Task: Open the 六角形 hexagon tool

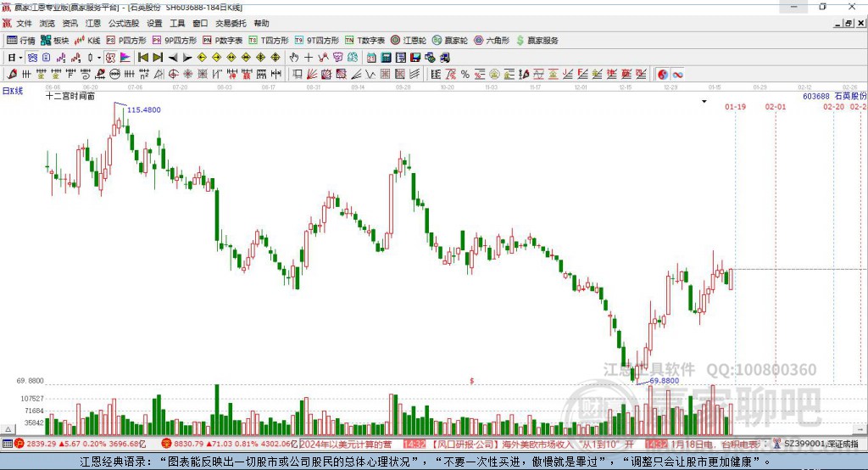Action: 492,41
